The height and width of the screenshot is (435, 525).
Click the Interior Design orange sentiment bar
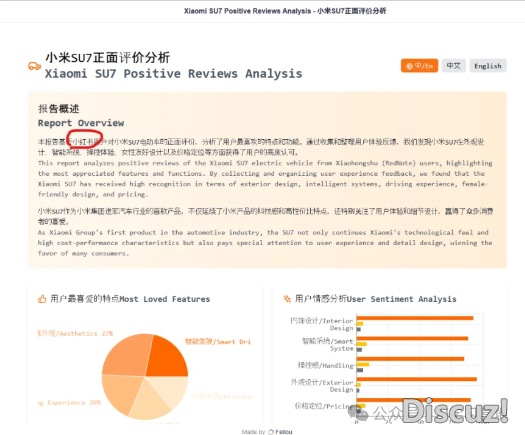tap(415, 318)
